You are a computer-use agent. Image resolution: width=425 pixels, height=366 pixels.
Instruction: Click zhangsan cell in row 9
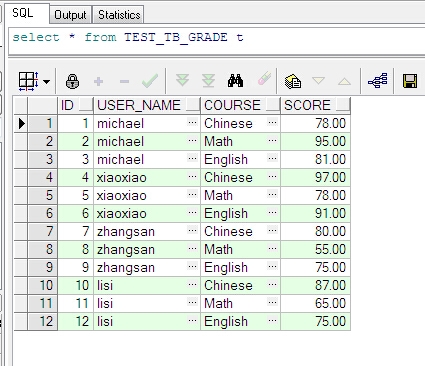click(147, 268)
